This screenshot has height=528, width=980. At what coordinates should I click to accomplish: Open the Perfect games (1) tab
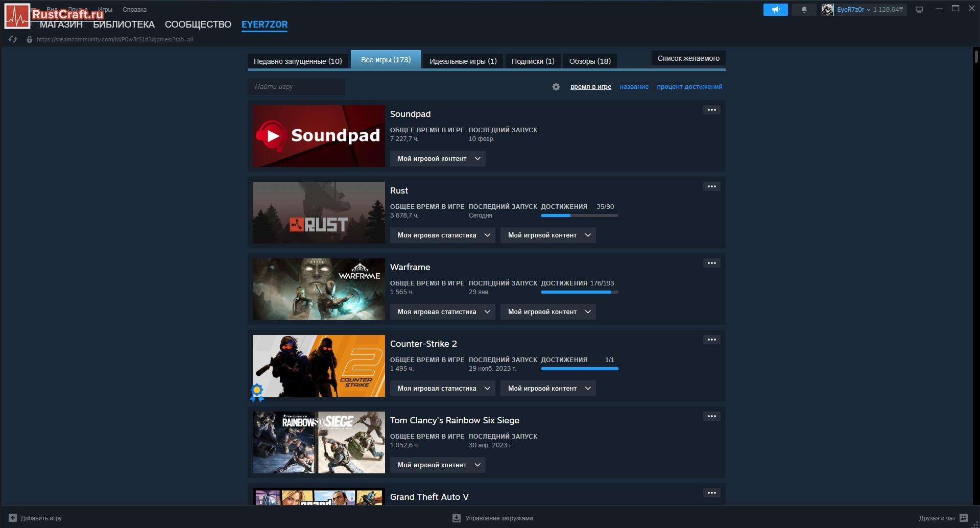coord(463,61)
